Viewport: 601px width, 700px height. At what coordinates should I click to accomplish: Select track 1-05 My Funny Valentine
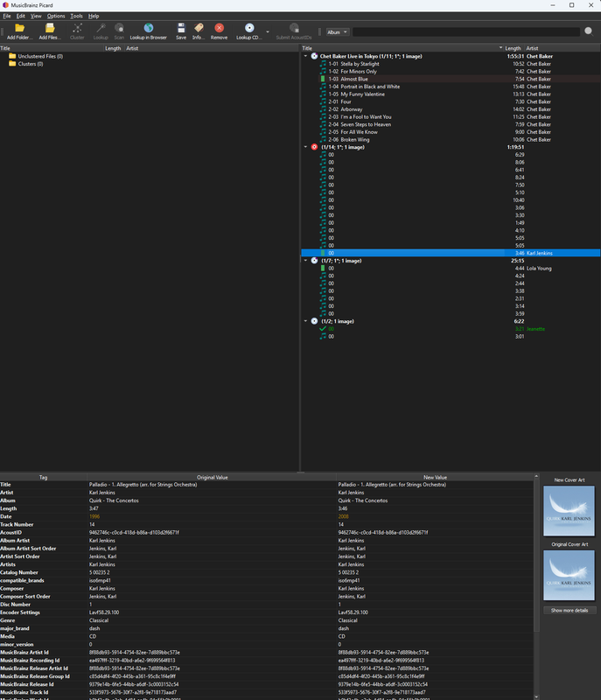(x=451, y=94)
